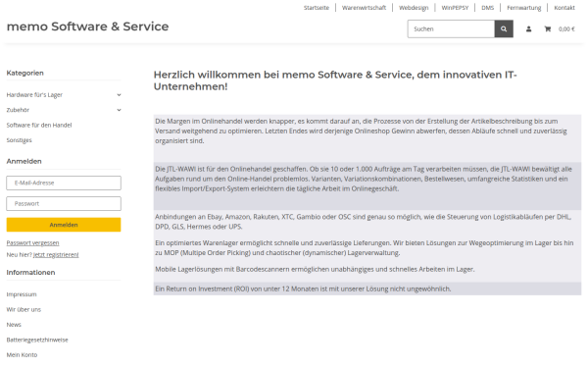Click line 'Mobile Lagerlösungen mit Barcodescannern'
The width and height of the screenshot is (588, 368).
(x=315, y=269)
